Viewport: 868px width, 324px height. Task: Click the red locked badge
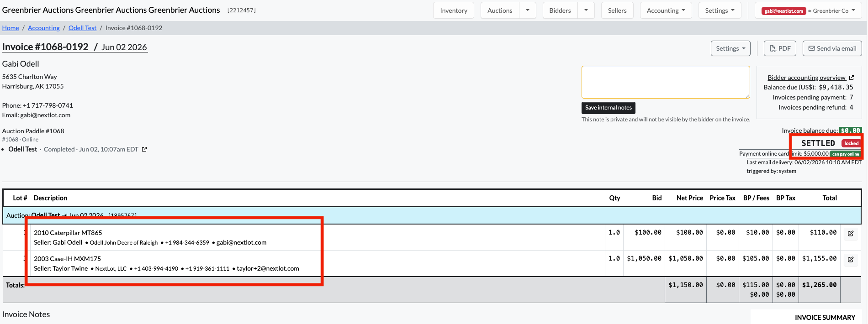tap(851, 143)
